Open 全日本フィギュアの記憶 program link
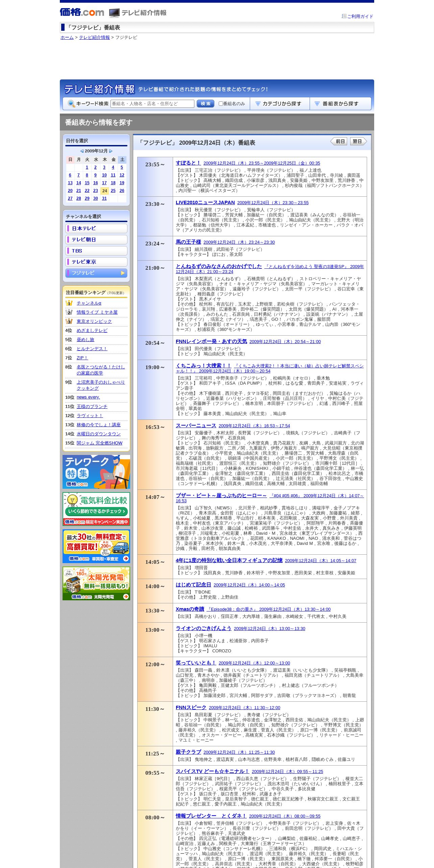Screen dimensions: 434x868 click(x=229, y=560)
